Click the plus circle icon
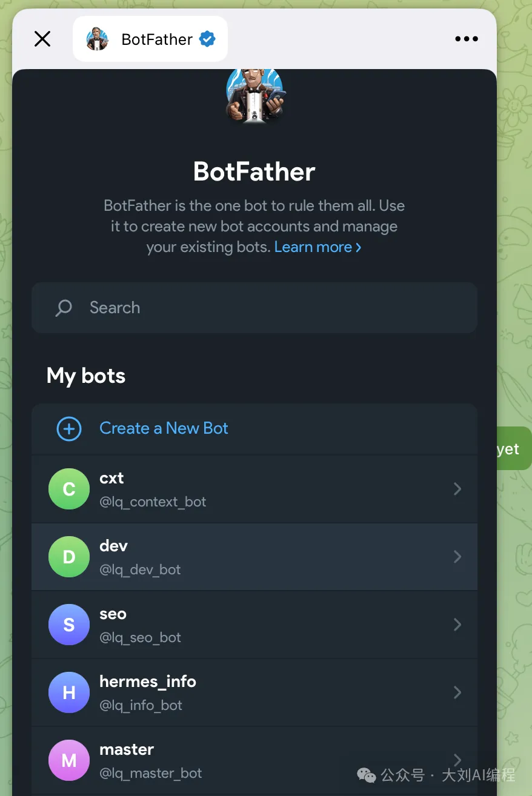 pos(69,429)
